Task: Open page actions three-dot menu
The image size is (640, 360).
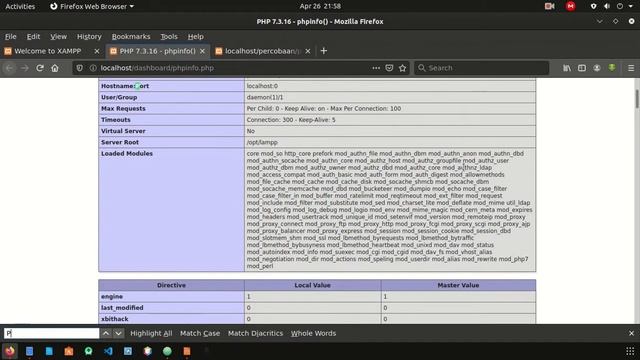Action: pos(376,68)
